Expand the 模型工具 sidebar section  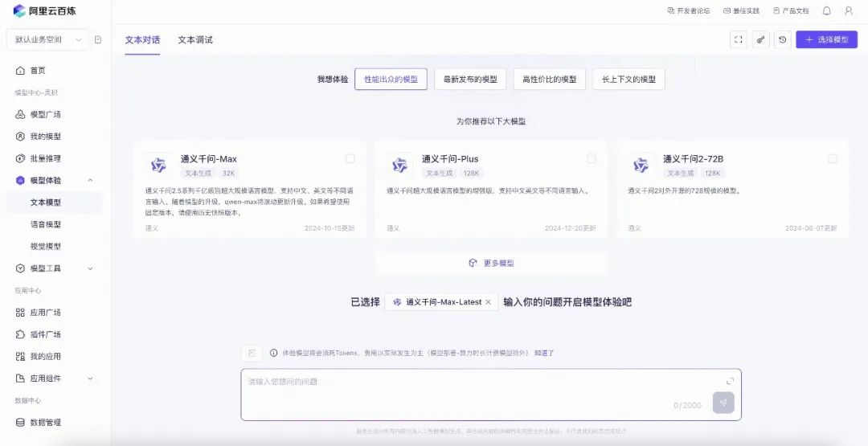(90, 268)
